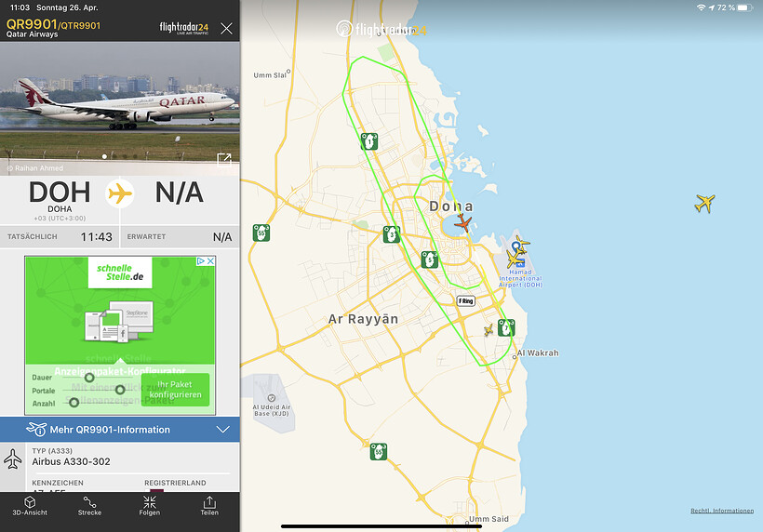Tap route marker 7 near Al Wakrah
The height and width of the screenshot is (532, 763).
[506, 327]
